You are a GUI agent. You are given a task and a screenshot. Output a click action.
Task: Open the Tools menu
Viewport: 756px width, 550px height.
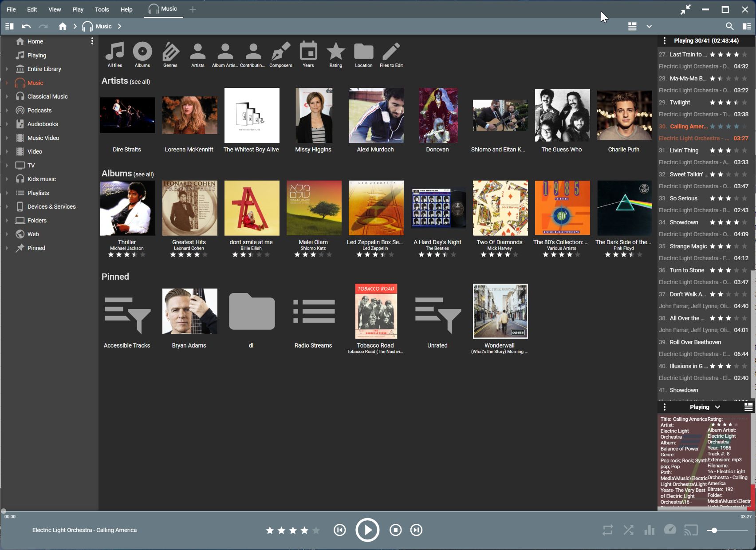click(x=102, y=9)
